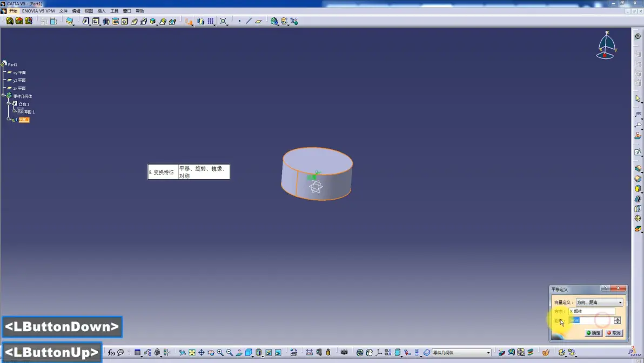Image resolution: width=644 pixels, height=363 pixels.
Task: Click the yellow solid icon below the green one
Action: (638, 189)
